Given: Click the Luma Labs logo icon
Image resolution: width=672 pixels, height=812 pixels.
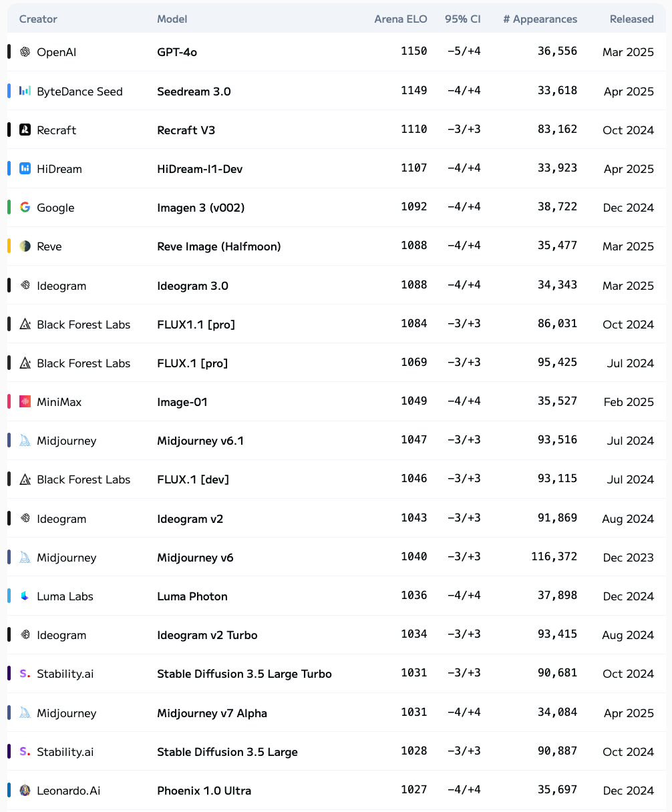Looking at the screenshot, I should [x=25, y=596].
